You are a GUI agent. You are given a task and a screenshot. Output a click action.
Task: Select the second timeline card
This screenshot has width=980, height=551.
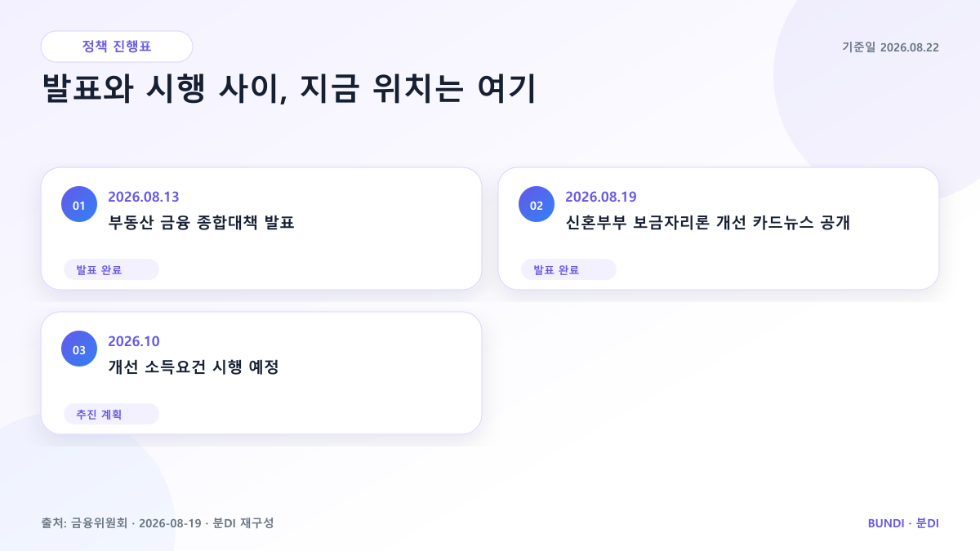tap(719, 229)
